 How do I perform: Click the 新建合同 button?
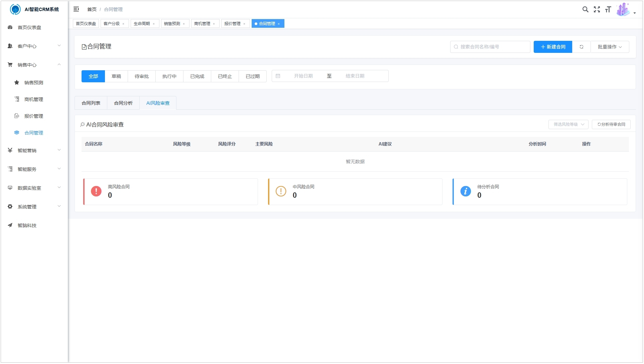coord(553,47)
